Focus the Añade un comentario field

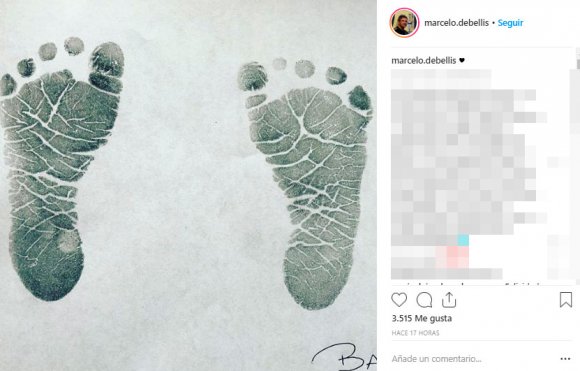click(473, 359)
